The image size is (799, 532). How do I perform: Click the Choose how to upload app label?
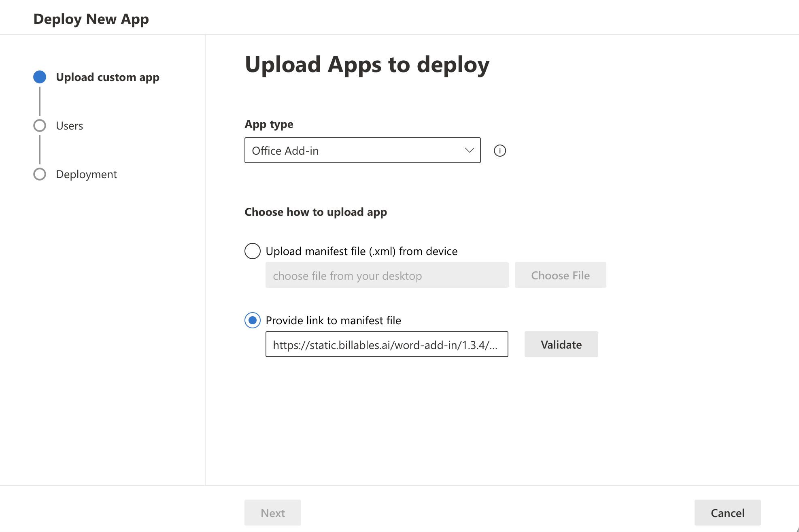[x=315, y=212]
